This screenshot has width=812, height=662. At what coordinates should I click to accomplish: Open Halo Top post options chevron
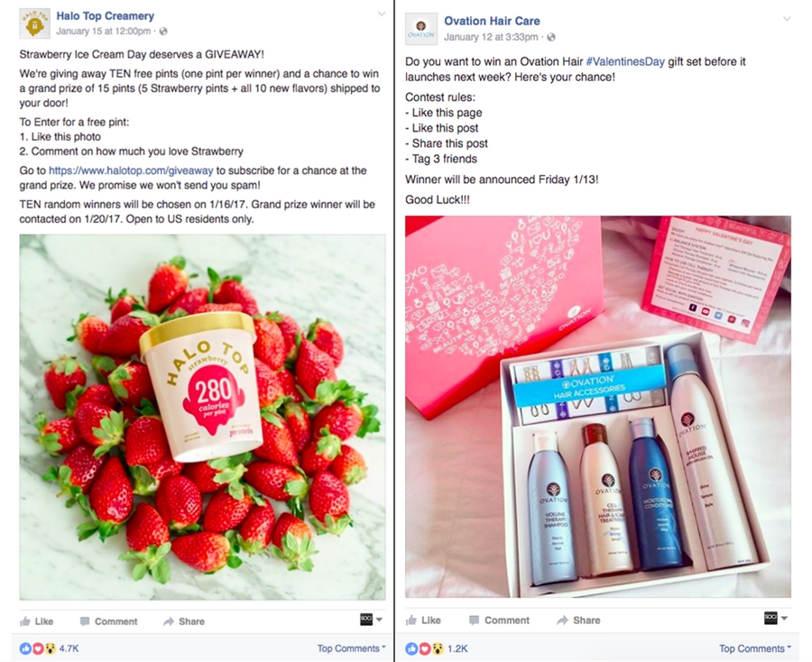(x=382, y=14)
